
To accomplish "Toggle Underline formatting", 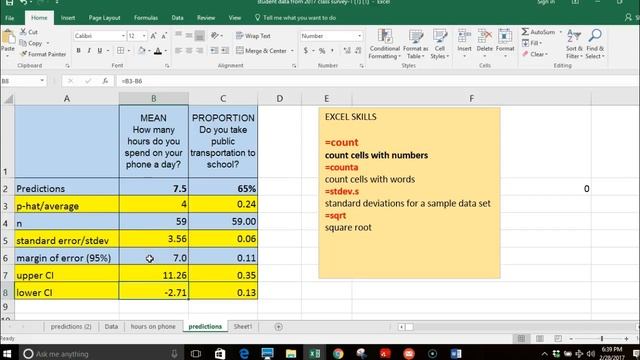I will [x=100, y=51].
